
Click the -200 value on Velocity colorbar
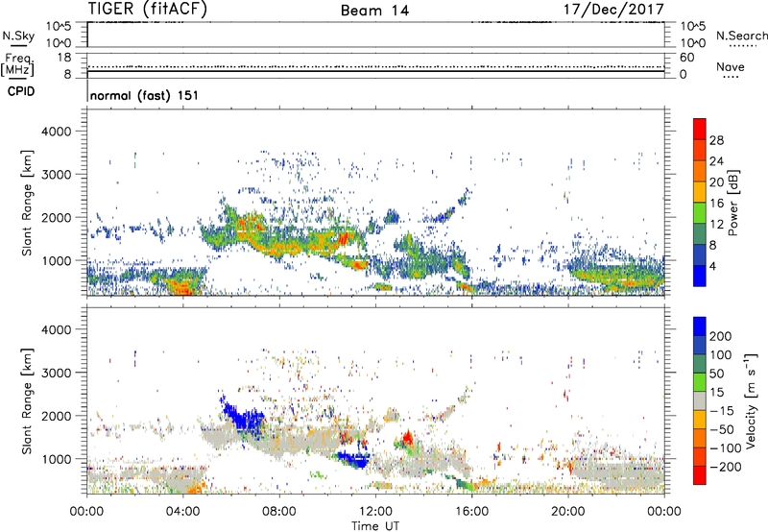(725, 467)
